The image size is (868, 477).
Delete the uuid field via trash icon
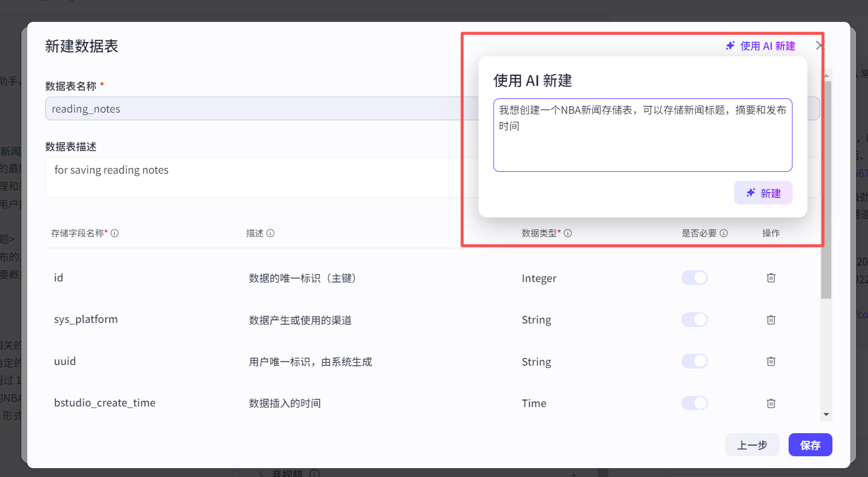pos(771,361)
